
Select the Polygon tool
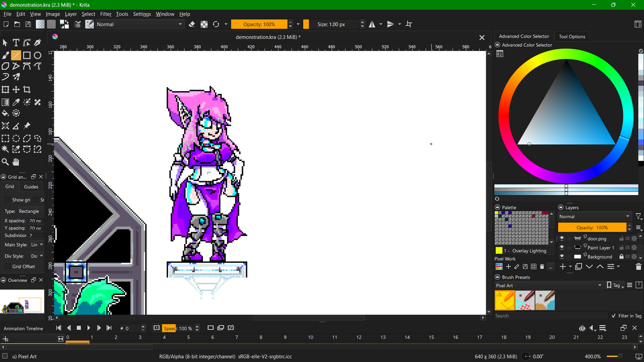[5, 67]
